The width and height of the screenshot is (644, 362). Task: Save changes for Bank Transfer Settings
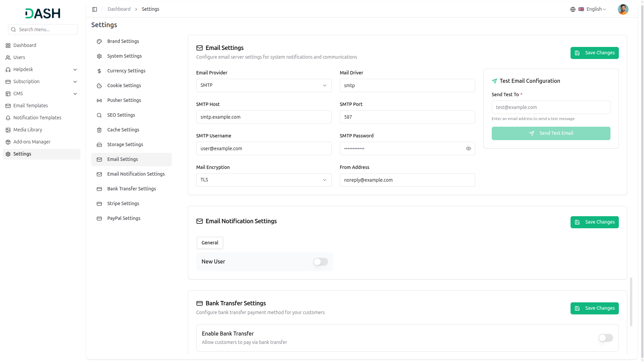click(595, 308)
